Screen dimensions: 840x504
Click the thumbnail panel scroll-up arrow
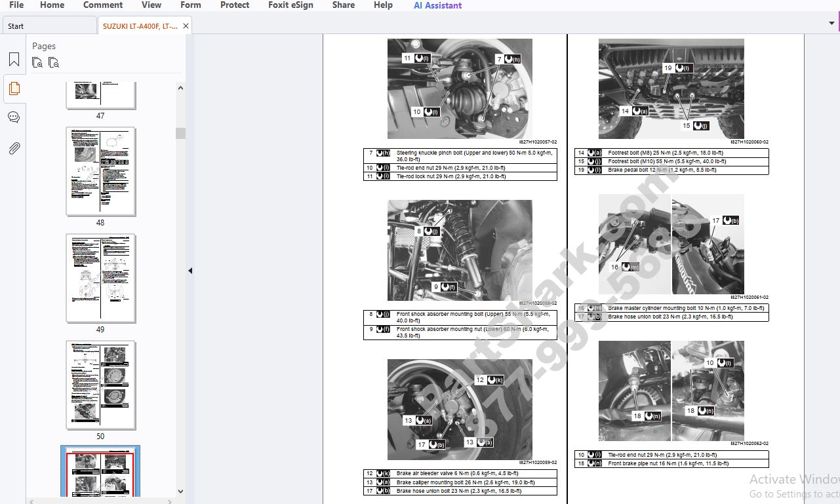180,87
